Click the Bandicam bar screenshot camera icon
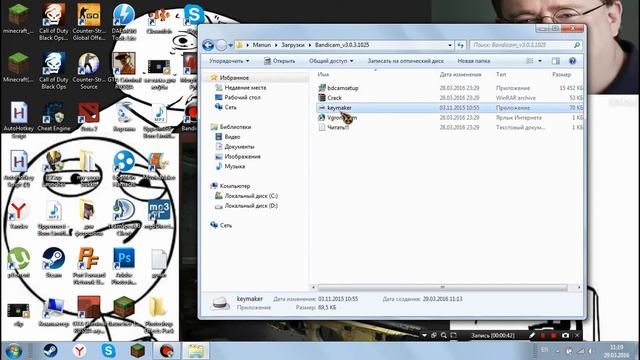 tap(565, 336)
